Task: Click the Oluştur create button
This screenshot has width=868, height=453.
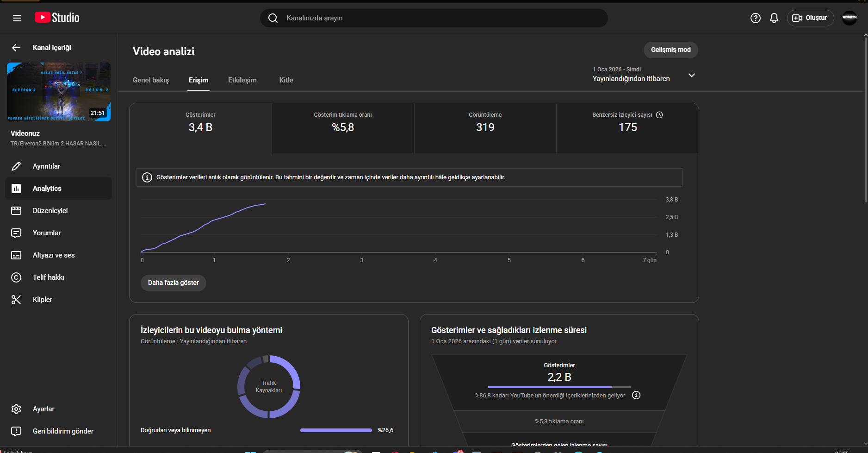Action: (x=811, y=18)
